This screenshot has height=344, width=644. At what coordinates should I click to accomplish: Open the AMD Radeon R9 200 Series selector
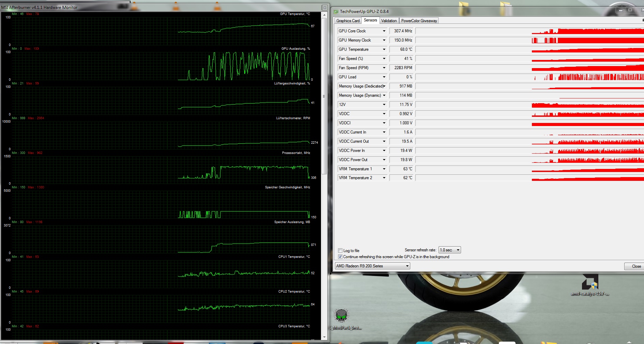click(372, 266)
